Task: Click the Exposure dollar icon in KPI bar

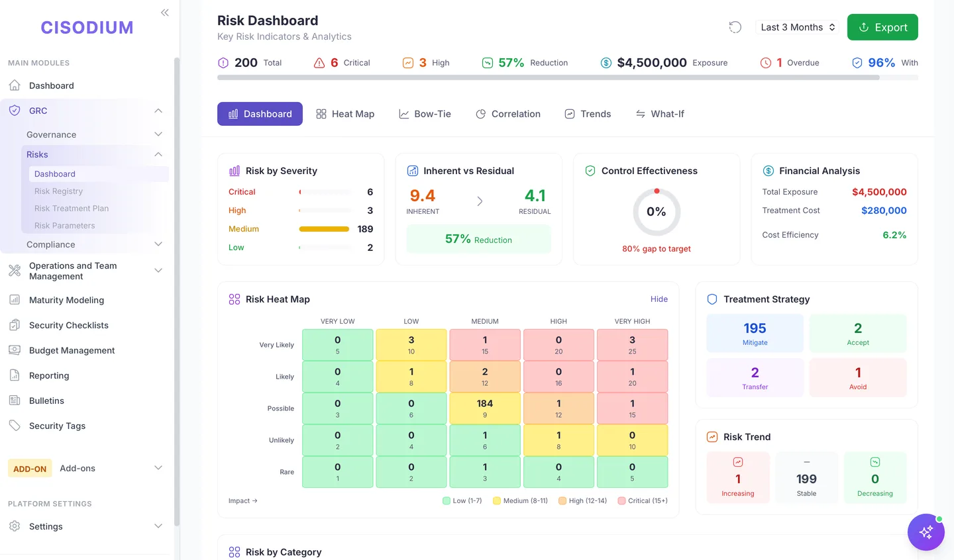Action: coord(606,63)
